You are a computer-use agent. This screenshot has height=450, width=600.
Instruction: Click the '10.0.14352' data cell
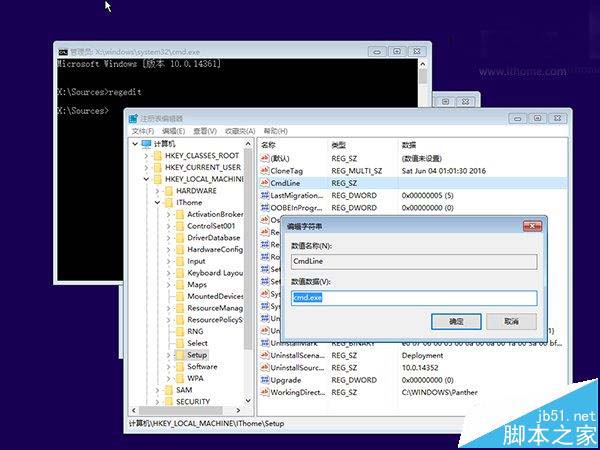(x=420, y=368)
